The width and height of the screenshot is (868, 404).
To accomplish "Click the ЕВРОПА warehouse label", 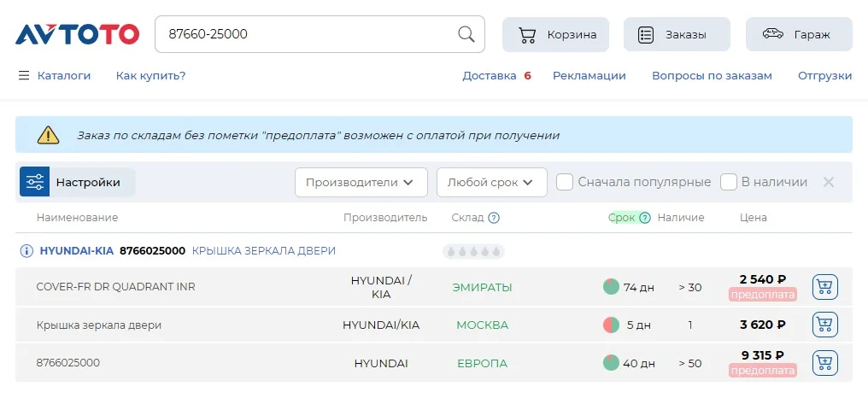I will tap(482, 364).
